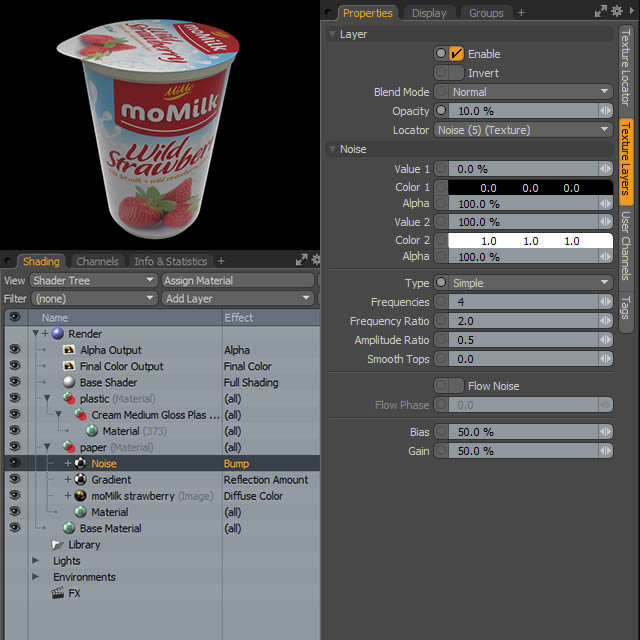Click the moMilk strawberry image icon
The height and width of the screenshot is (640, 640).
click(x=80, y=496)
